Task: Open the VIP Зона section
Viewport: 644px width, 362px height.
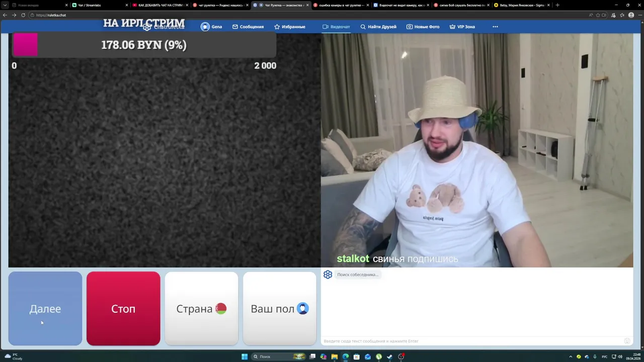Action: point(462,27)
